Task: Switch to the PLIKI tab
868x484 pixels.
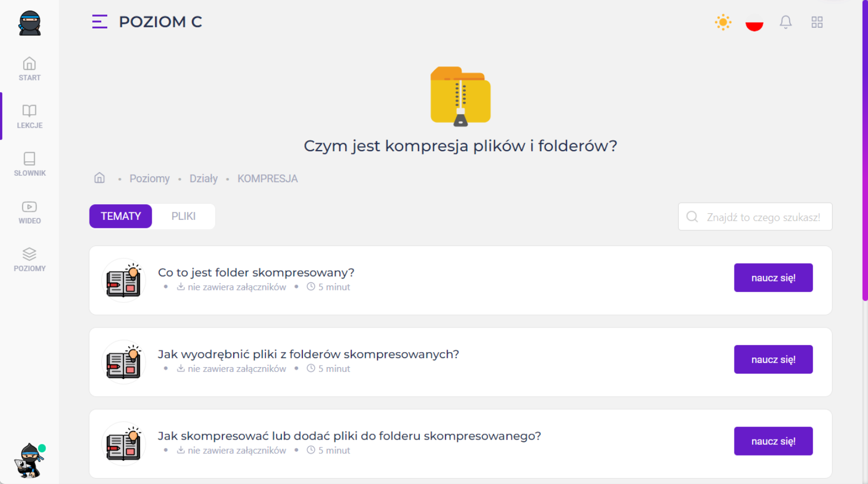Action: [183, 216]
